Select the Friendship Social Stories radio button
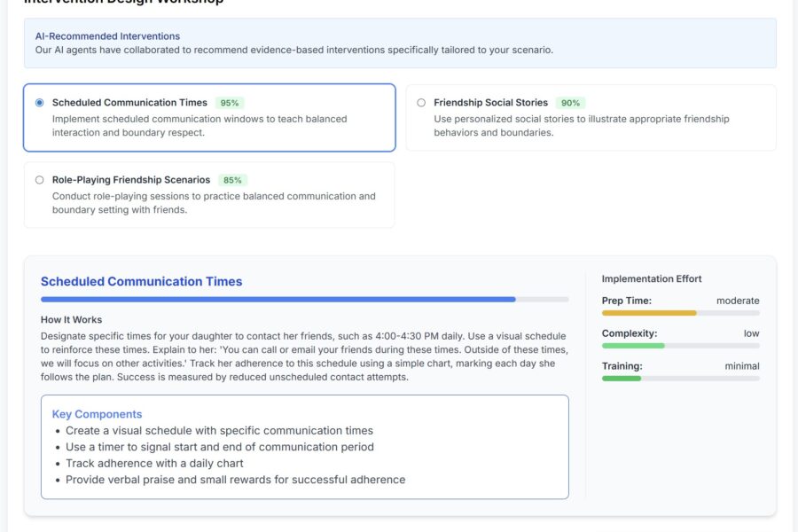Image resolution: width=798 pixels, height=532 pixels. point(421,102)
